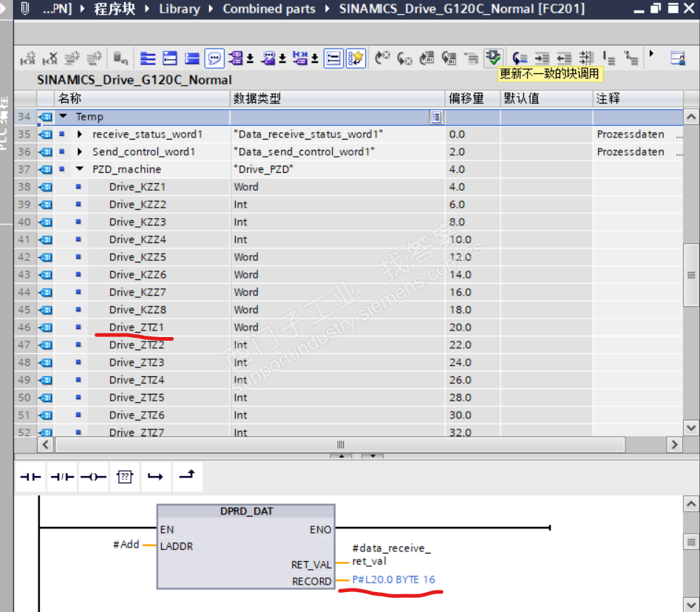Click the absolute/symbolic operands icon
This screenshot has height=612, width=700.
pos(236,58)
